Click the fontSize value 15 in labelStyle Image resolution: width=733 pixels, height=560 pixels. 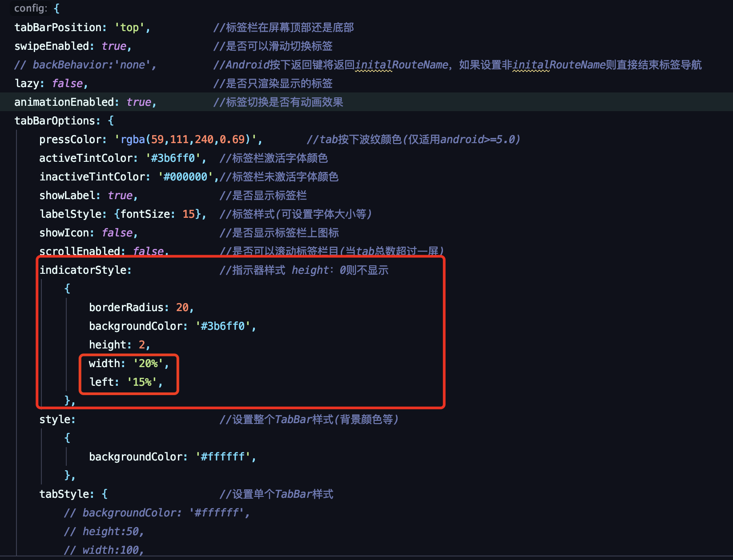click(x=188, y=214)
